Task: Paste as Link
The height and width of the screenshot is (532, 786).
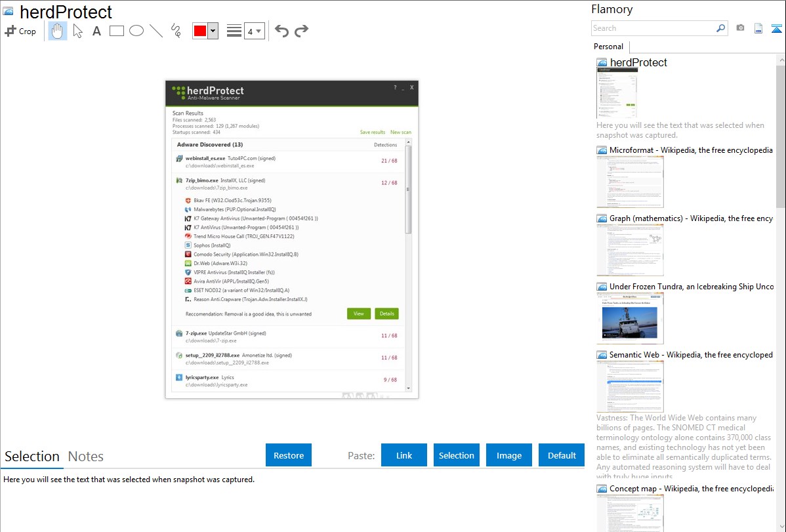Action: [x=404, y=455]
